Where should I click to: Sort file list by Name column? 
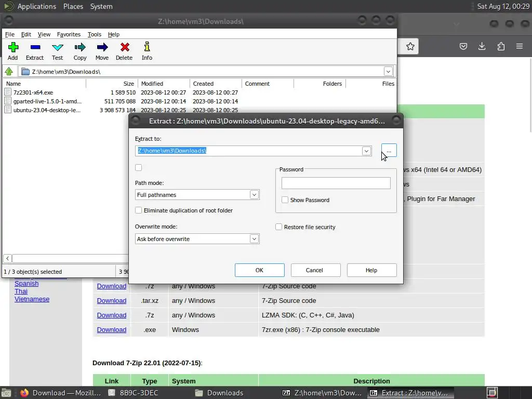click(x=45, y=84)
